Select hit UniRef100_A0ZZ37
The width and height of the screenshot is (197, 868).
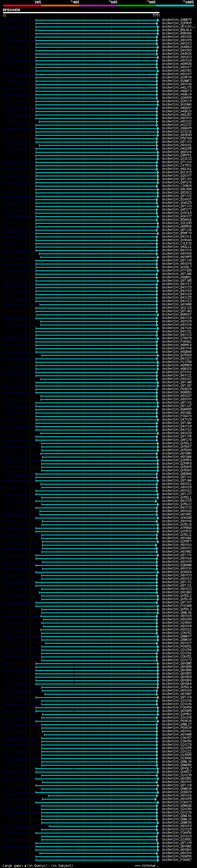pos(177,125)
